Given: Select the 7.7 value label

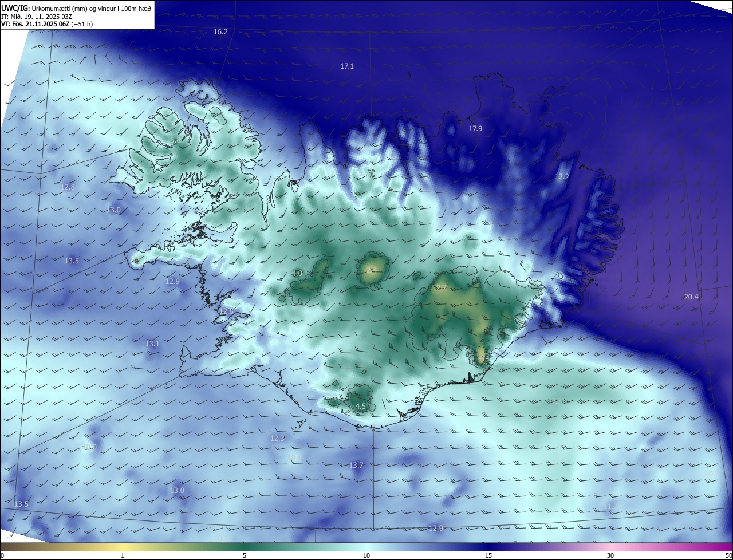Looking at the screenshot, I should [556, 402].
